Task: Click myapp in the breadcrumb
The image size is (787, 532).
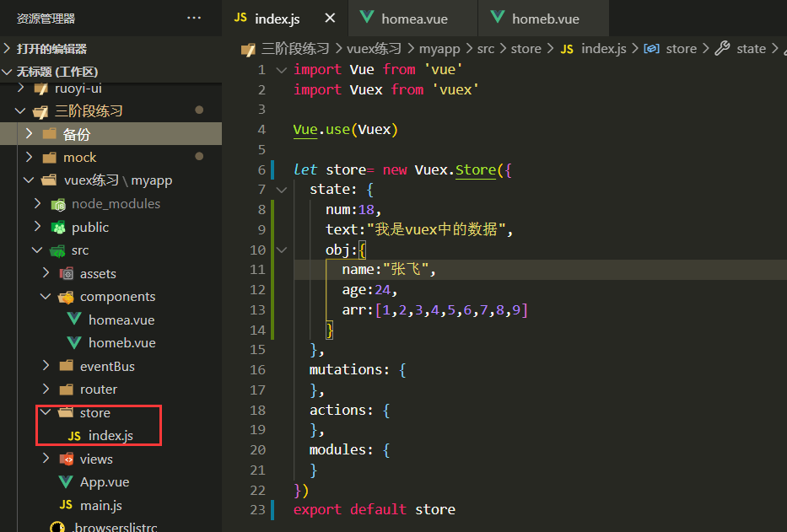Action: click(439, 49)
